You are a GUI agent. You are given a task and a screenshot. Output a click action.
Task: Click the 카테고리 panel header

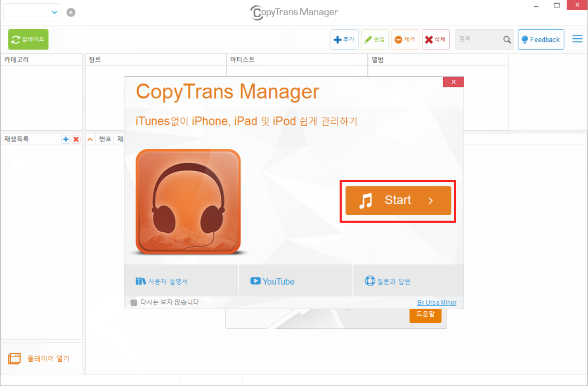tap(42, 59)
